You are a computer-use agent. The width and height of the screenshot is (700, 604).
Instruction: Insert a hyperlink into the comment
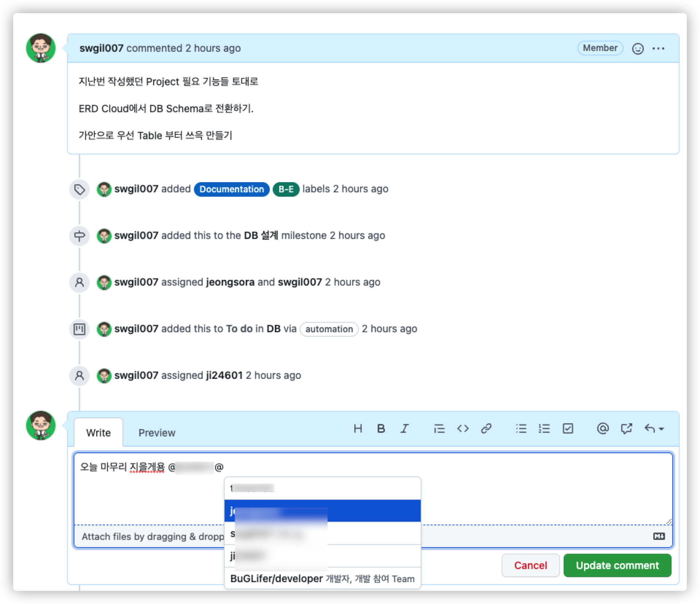point(486,429)
